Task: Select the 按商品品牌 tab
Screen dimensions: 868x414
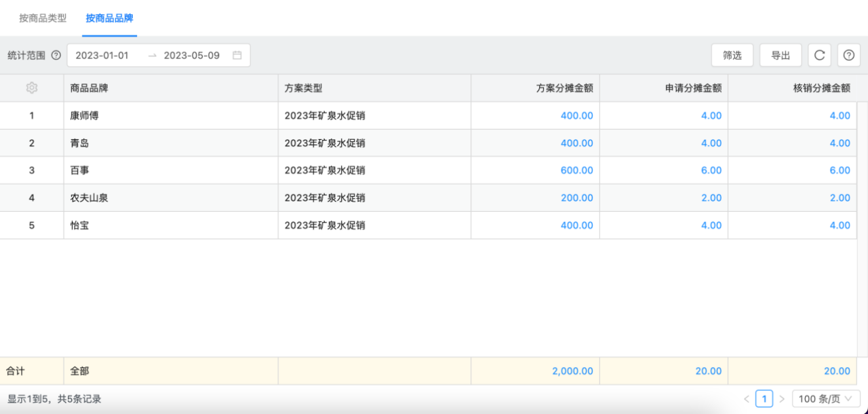Action: click(110, 18)
